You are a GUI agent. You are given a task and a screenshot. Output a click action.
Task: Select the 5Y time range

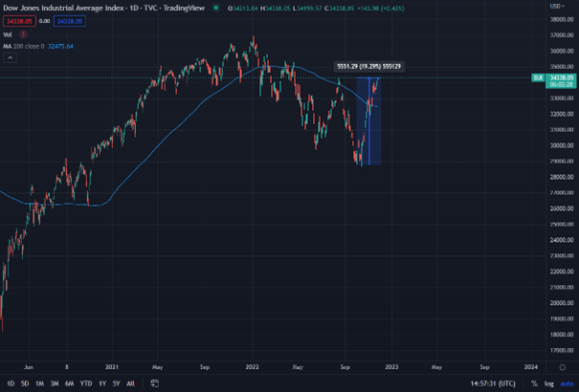116,383
